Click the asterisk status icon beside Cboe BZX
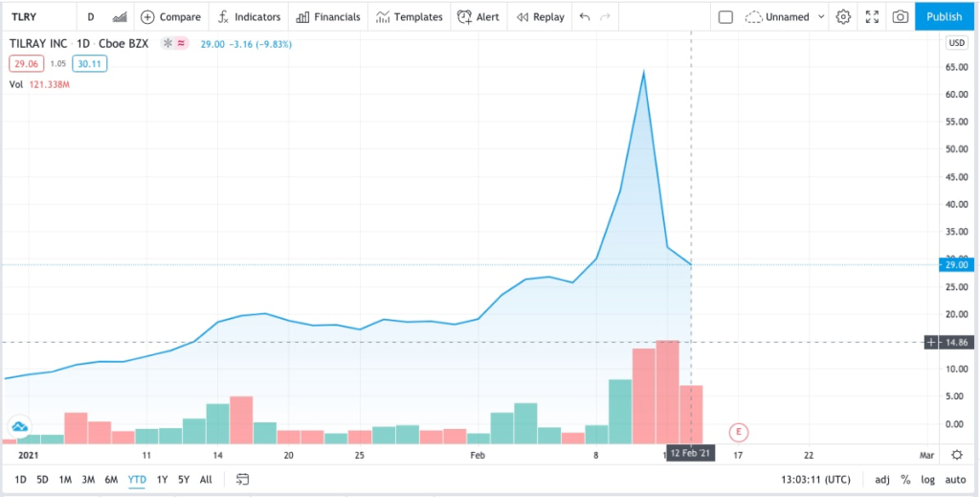The height and width of the screenshot is (497, 980). tap(167, 44)
